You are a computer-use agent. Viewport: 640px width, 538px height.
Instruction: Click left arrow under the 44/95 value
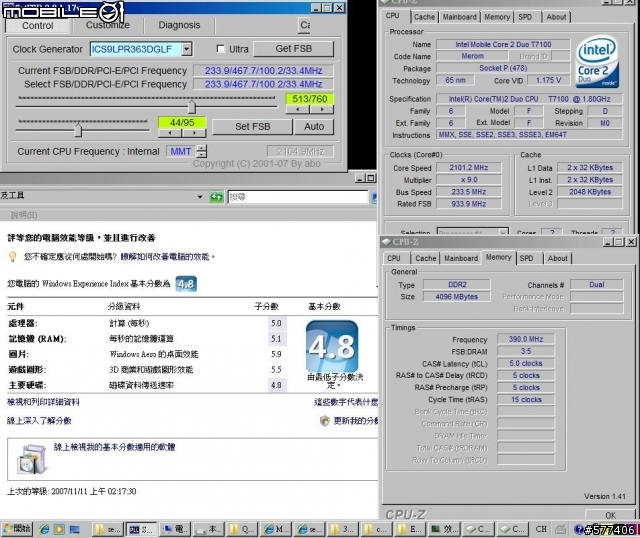point(170,133)
